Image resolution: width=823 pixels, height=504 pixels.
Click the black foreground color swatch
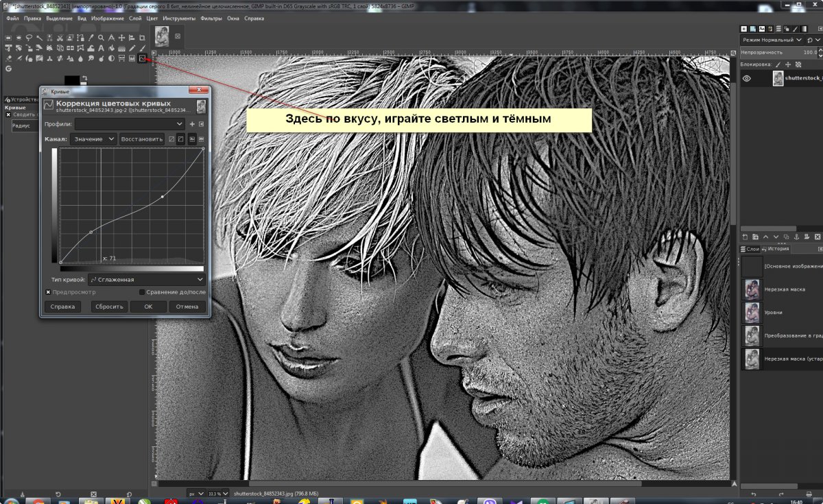coord(71,81)
